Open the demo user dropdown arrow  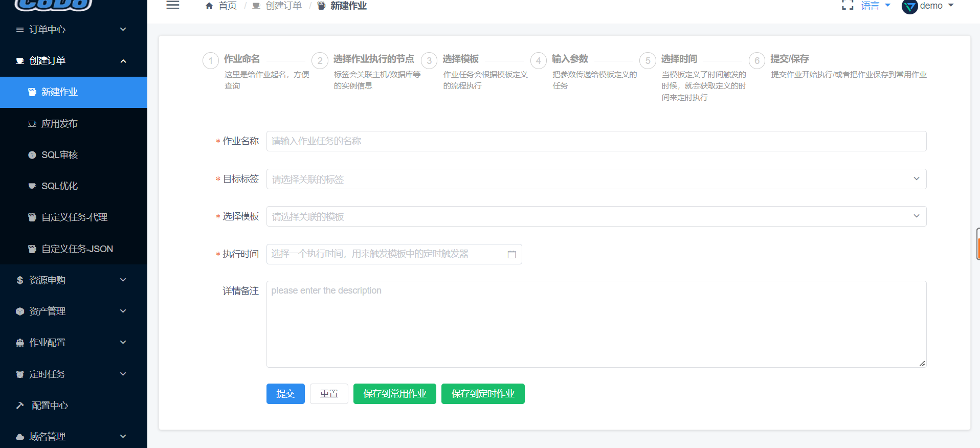[951, 6]
